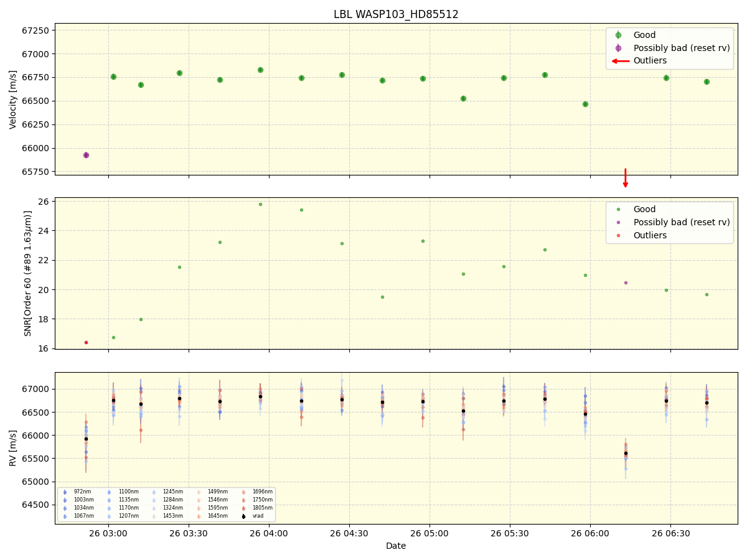Click the '26 03:00' date tick label

point(108,533)
